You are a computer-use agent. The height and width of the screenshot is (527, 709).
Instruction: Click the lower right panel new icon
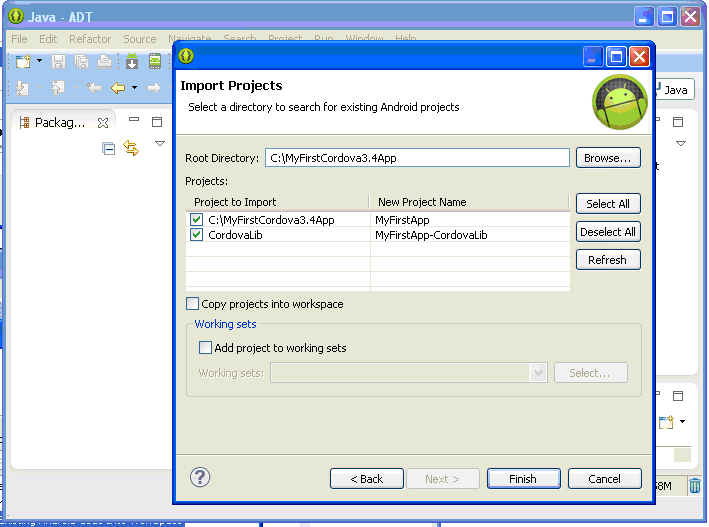coord(666,422)
